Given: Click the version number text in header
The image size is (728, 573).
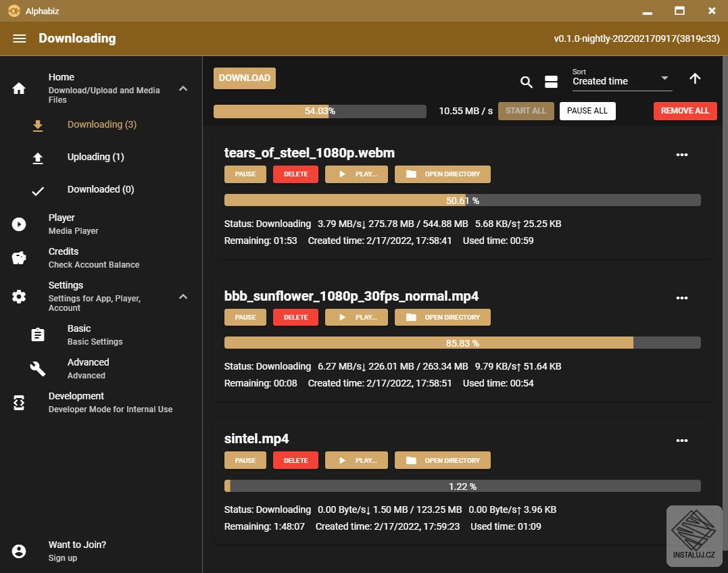Looking at the screenshot, I should pos(636,39).
